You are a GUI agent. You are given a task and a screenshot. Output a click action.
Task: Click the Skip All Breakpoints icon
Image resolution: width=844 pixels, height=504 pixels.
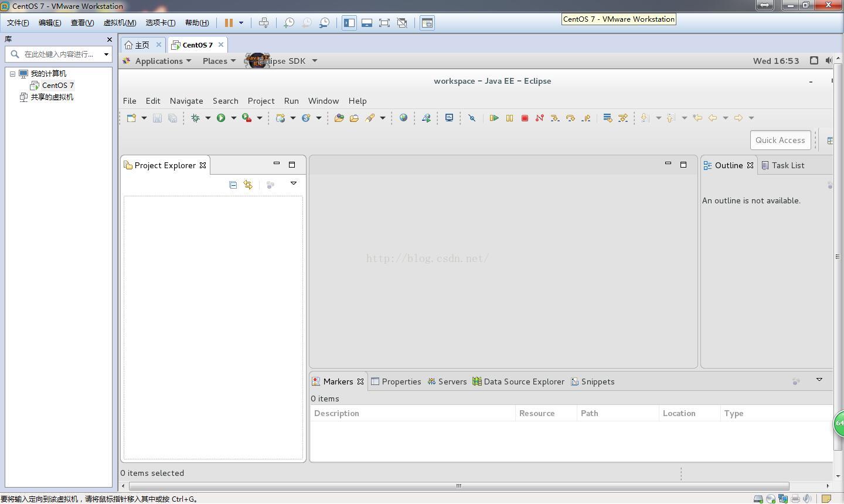point(472,118)
